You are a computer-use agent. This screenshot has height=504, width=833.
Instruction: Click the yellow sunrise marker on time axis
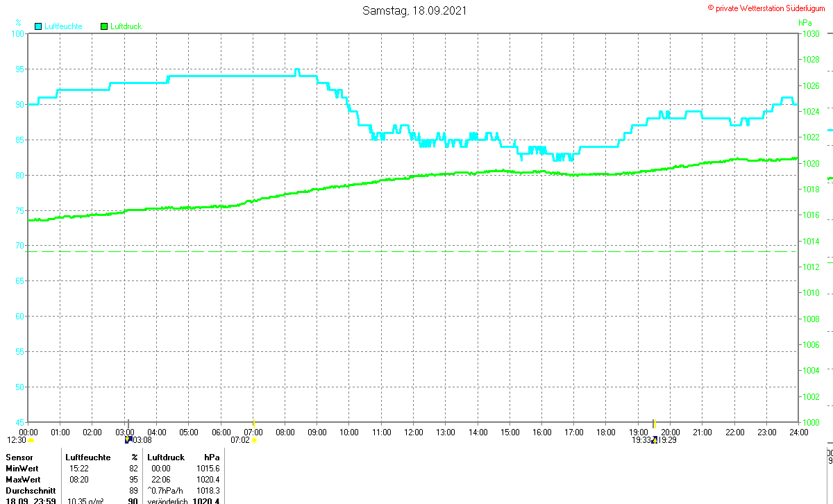(254, 423)
